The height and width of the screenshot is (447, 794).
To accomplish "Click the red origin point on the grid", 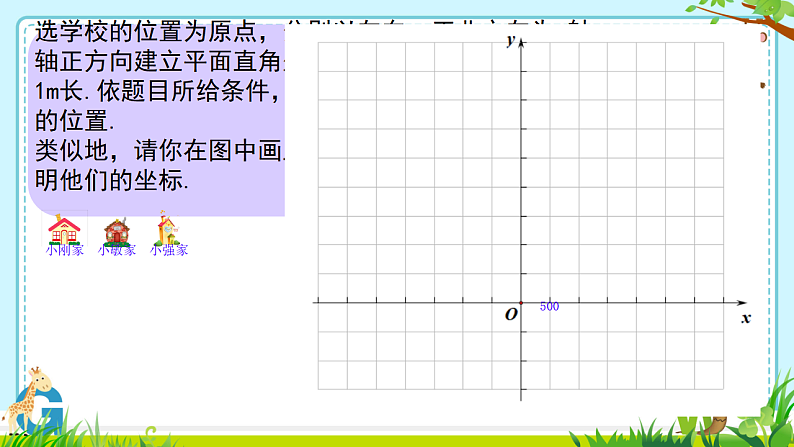I will pyautogui.click(x=521, y=303).
